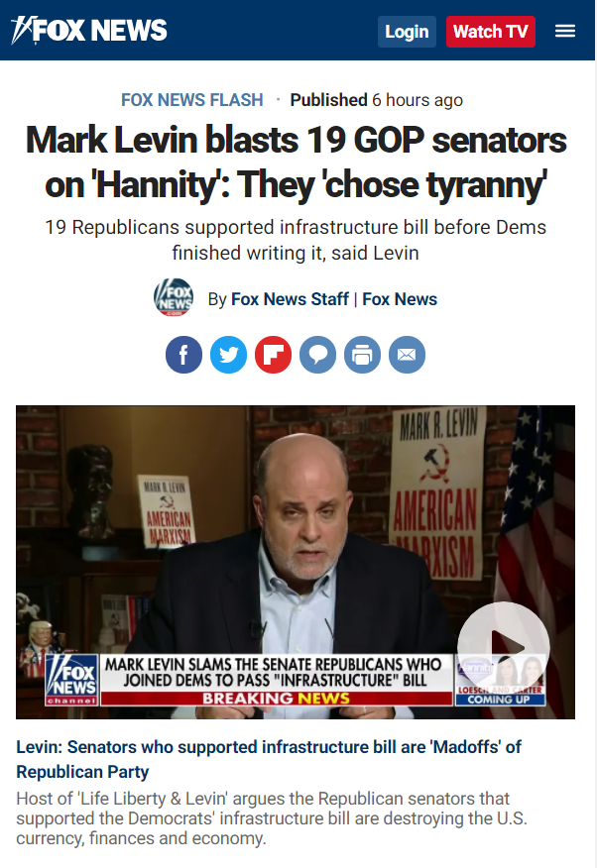Click the article subheadline about infrastructure bill
Image resolution: width=597 pixels, height=868 pixels.
pyautogui.click(x=296, y=240)
